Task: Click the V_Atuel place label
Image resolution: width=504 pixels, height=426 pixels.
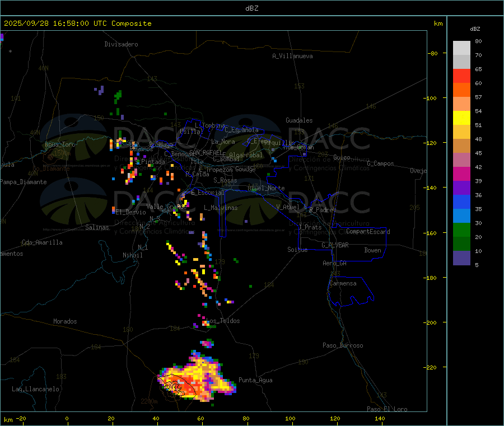Action: pos(288,207)
